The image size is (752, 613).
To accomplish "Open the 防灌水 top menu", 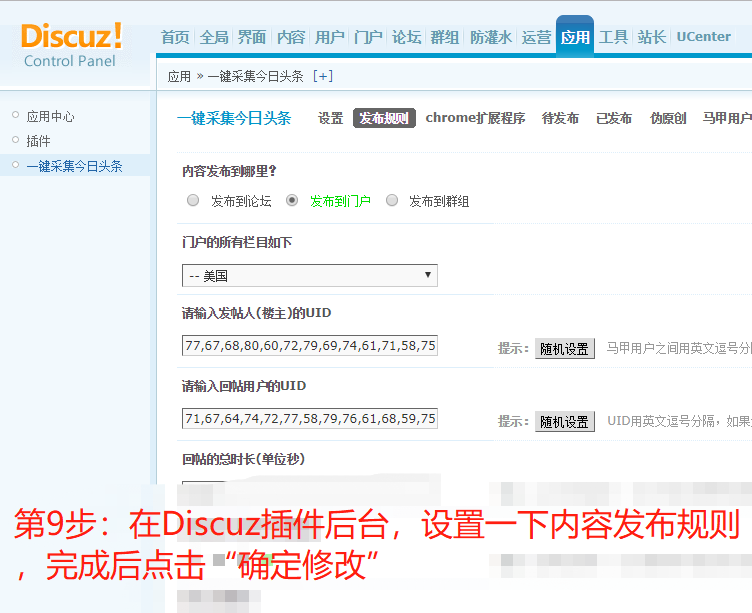I will click(x=491, y=37).
